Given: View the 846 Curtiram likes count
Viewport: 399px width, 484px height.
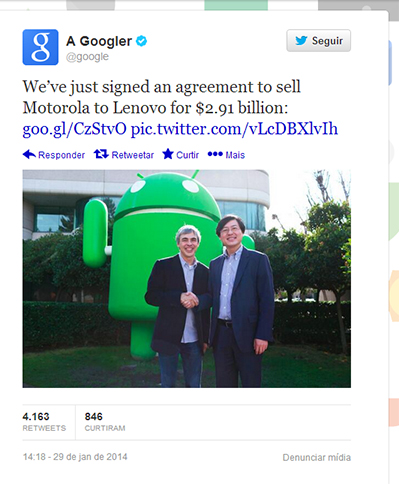Looking at the screenshot, I should 105,422.
